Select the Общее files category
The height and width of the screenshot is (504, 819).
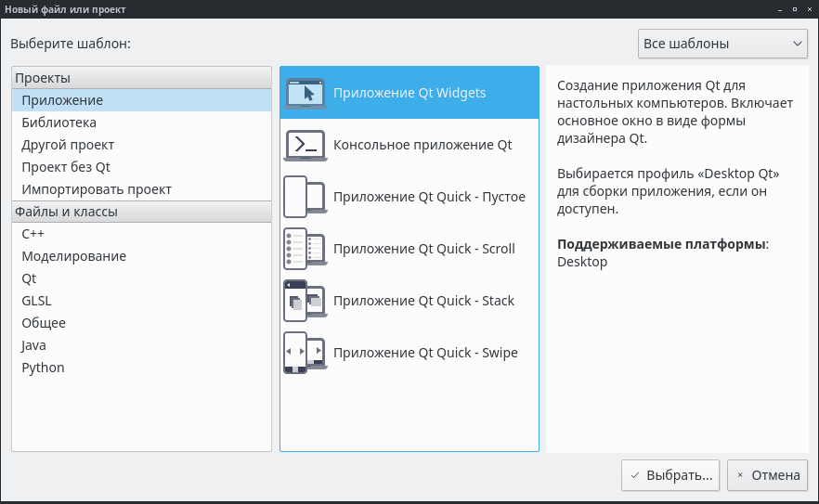coord(44,323)
